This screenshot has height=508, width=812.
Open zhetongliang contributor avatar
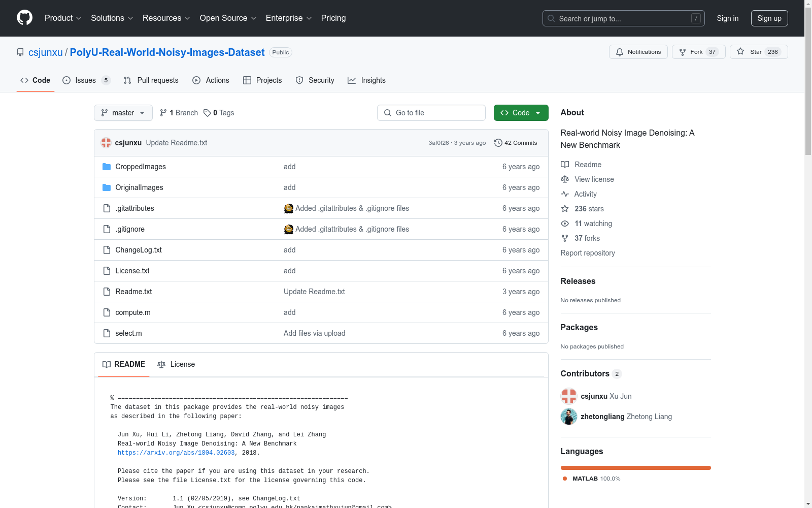[x=569, y=417]
